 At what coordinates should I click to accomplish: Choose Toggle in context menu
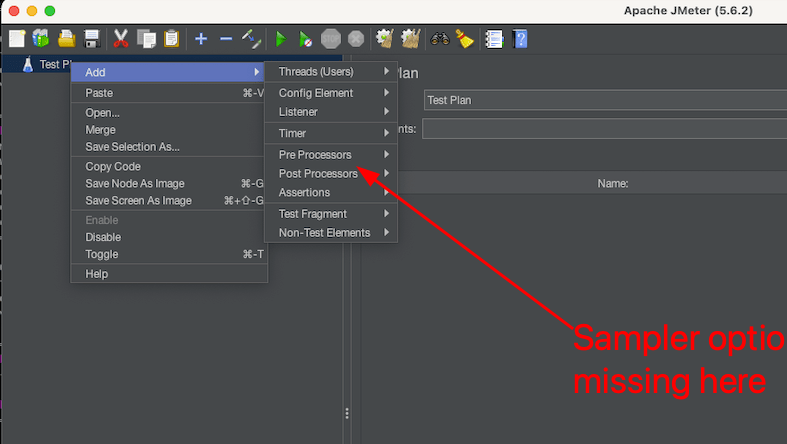[169, 254]
